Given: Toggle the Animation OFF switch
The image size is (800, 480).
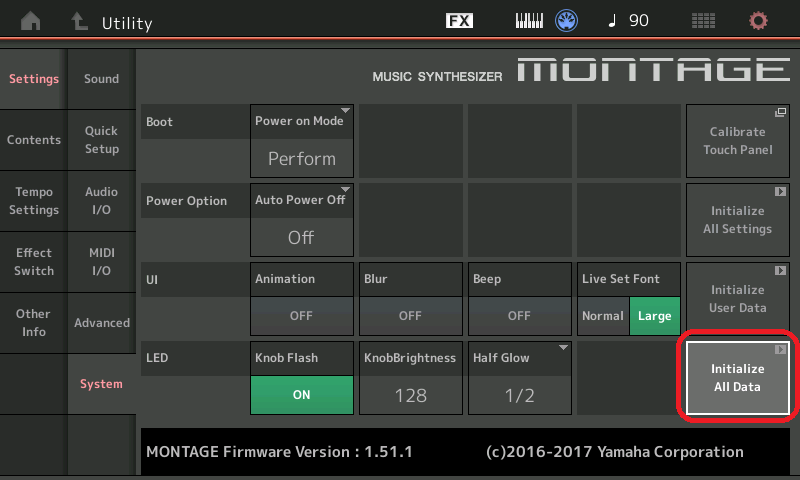Looking at the screenshot, I should (x=301, y=315).
